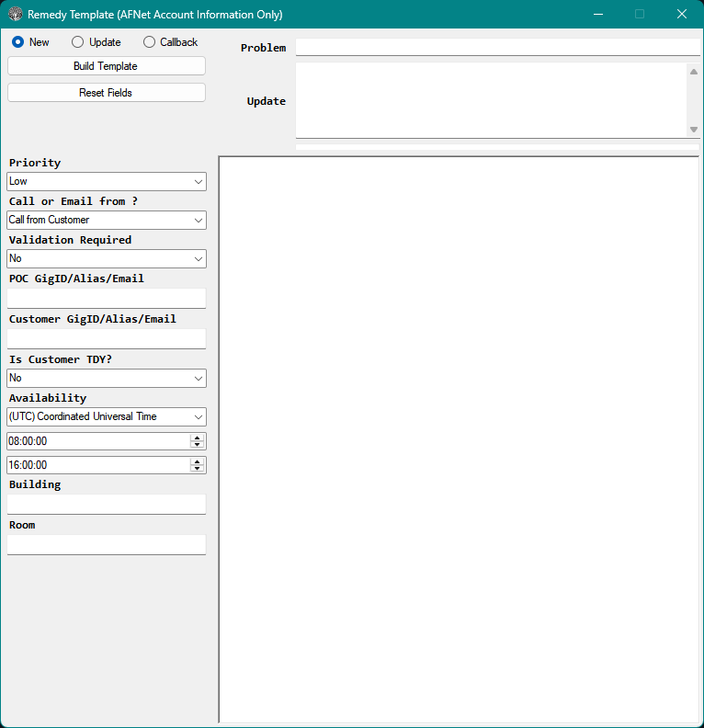Screen dimensions: 704x728
Task: Focus the Problem text field
Action: 497,47
